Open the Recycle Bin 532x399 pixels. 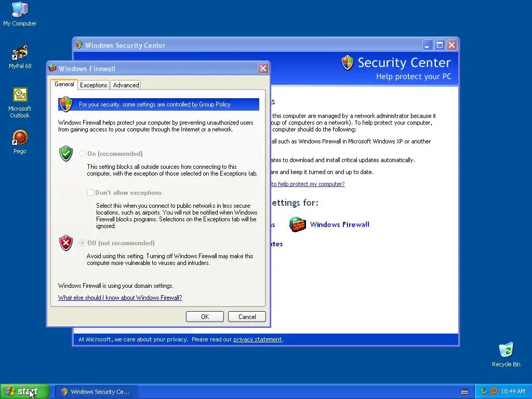pyautogui.click(x=506, y=354)
